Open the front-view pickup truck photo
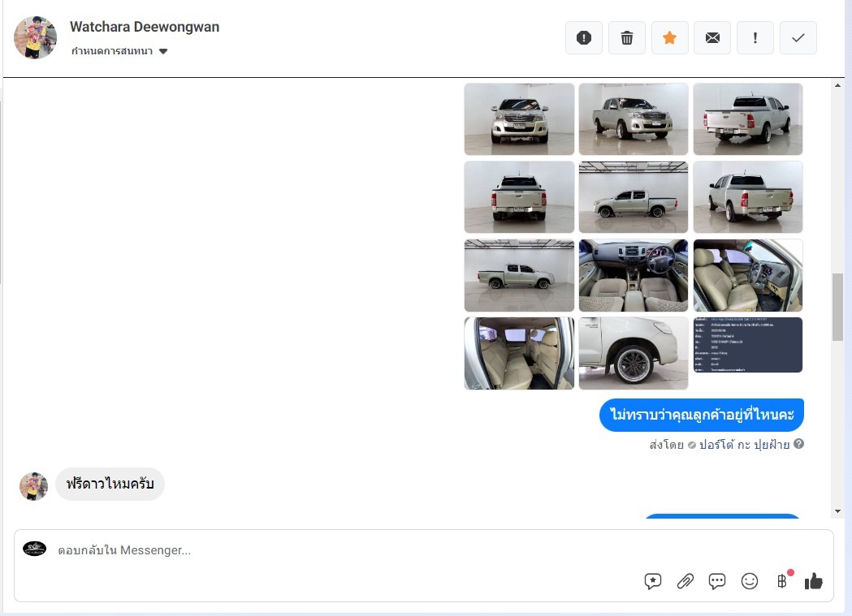Image resolution: width=852 pixels, height=616 pixels. 519,118
